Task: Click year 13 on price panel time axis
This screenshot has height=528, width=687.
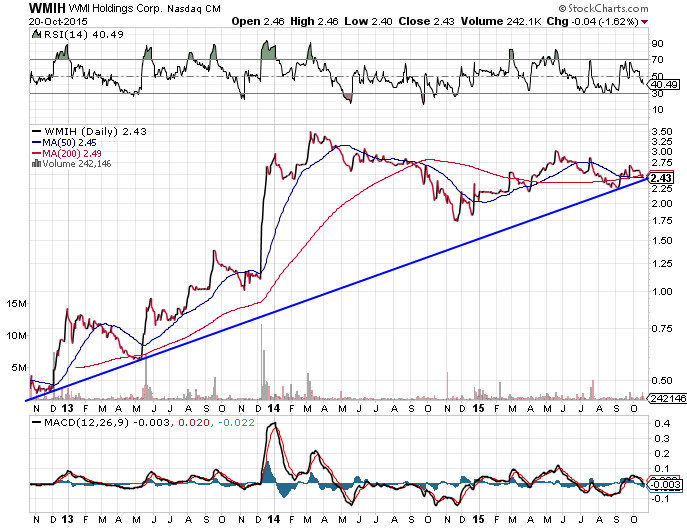Action: [67, 408]
